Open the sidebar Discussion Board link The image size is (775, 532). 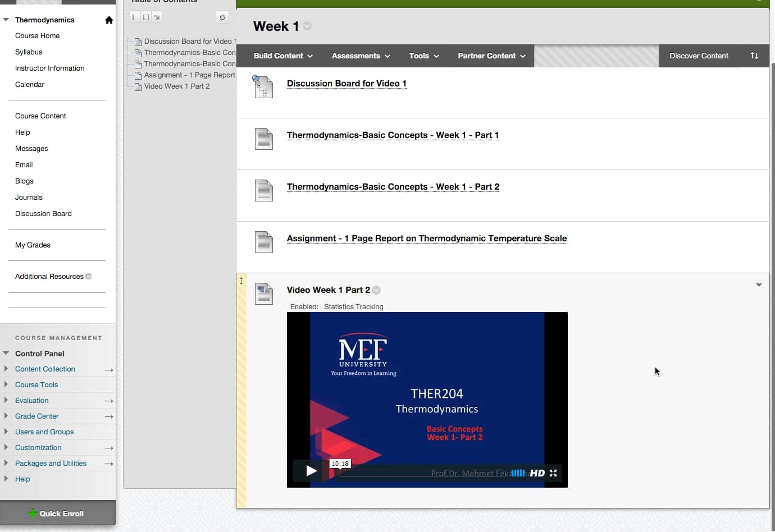43,213
